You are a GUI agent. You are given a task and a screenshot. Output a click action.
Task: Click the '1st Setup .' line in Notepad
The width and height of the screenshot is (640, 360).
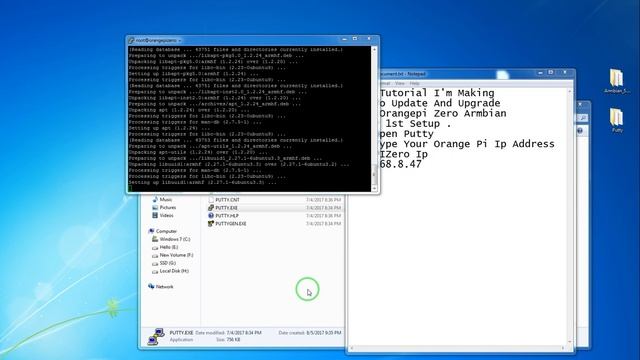[x=418, y=124]
